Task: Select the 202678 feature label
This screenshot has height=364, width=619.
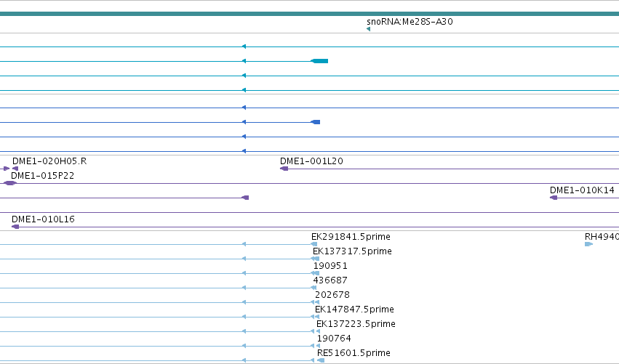Action: [332, 295]
